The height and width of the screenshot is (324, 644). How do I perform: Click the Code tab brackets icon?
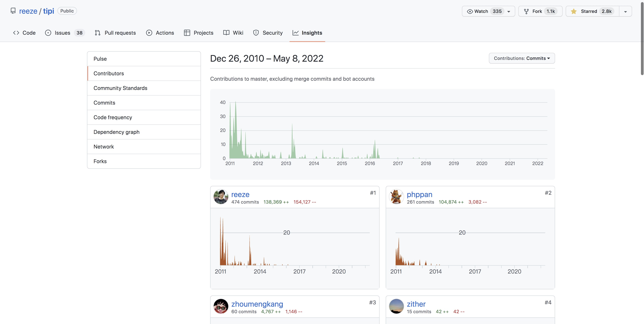point(16,33)
